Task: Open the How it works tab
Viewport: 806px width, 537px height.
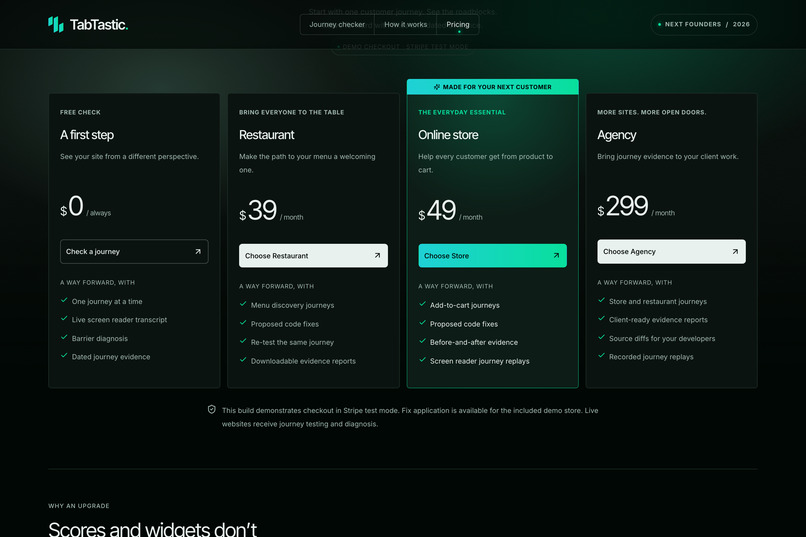Action: coord(406,25)
